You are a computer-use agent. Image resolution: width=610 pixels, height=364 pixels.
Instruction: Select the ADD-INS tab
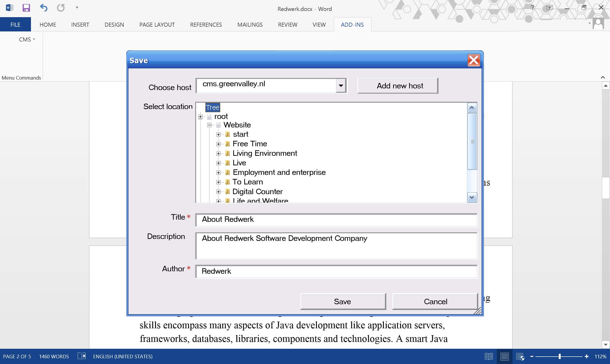point(352,25)
